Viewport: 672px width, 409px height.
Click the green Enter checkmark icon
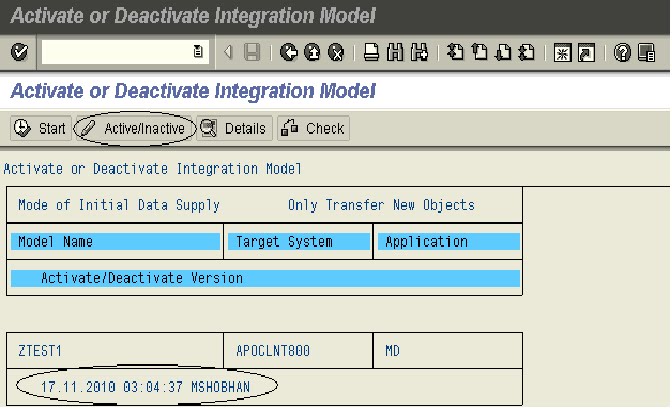tap(19, 52)
